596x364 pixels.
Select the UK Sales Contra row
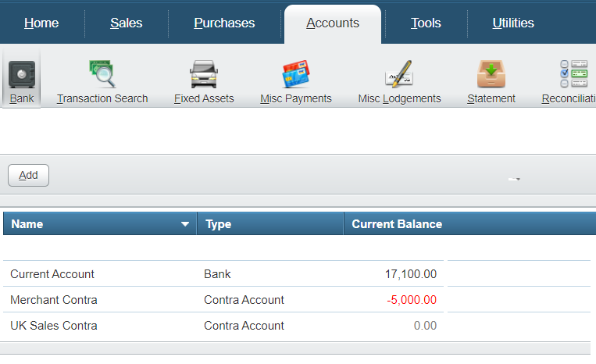[x=54, y=326]
